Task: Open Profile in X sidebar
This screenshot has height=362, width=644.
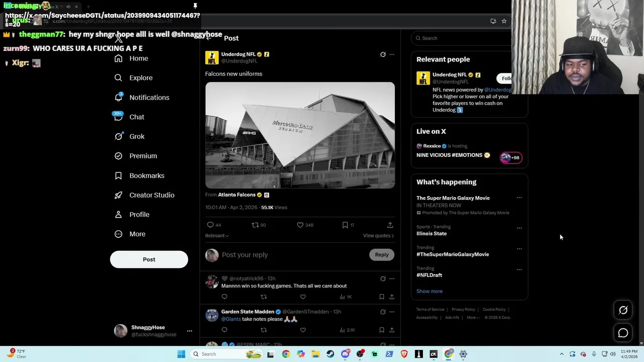Action: tap(132, 215)
